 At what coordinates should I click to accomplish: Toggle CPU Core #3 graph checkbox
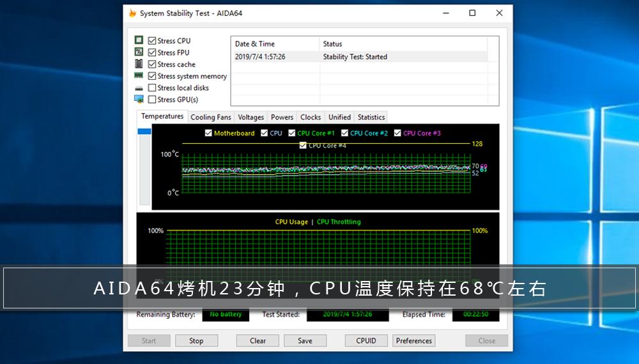(x=397, y=133)
